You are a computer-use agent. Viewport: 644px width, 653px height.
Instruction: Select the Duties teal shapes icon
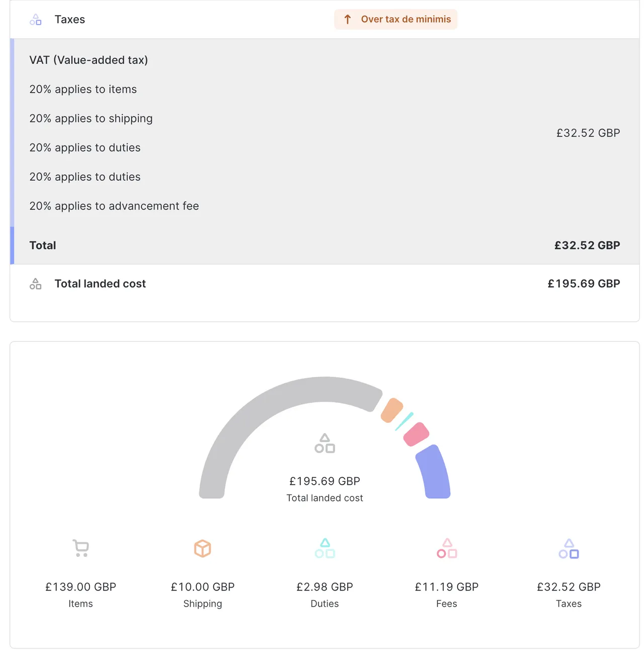pos(325,548)
